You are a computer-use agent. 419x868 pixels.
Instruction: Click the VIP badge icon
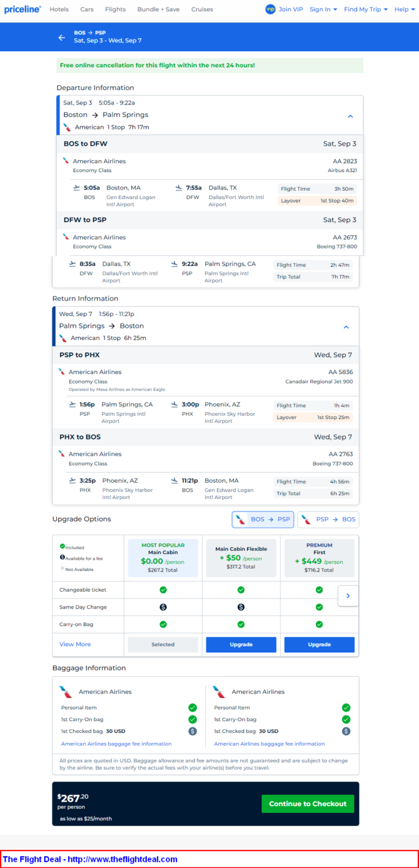(270, 9)
